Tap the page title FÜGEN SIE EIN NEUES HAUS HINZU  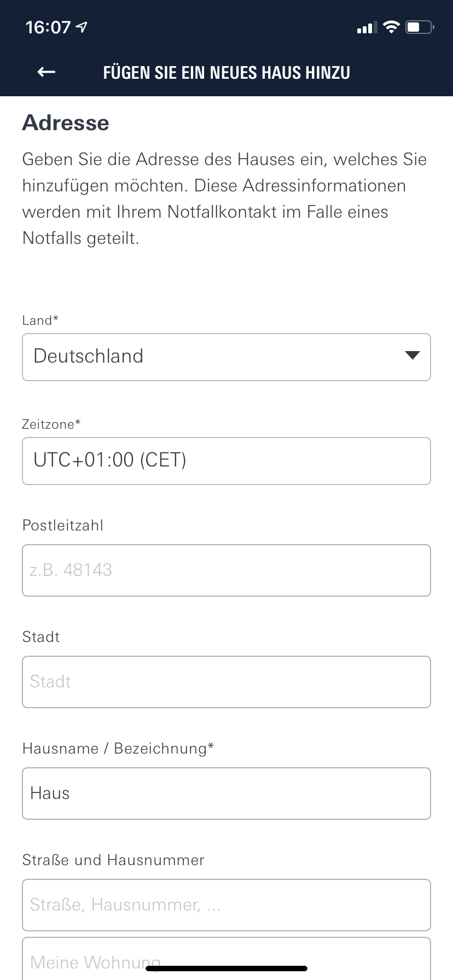coord(226,73)
